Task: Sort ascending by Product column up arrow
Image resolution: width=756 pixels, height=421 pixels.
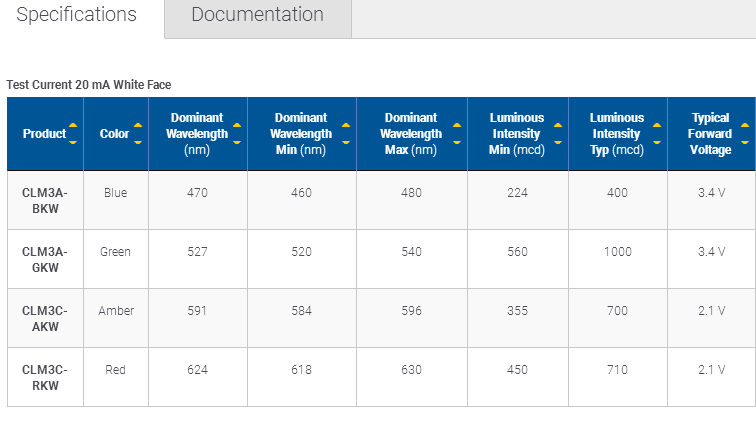Action: pos(73,125)
